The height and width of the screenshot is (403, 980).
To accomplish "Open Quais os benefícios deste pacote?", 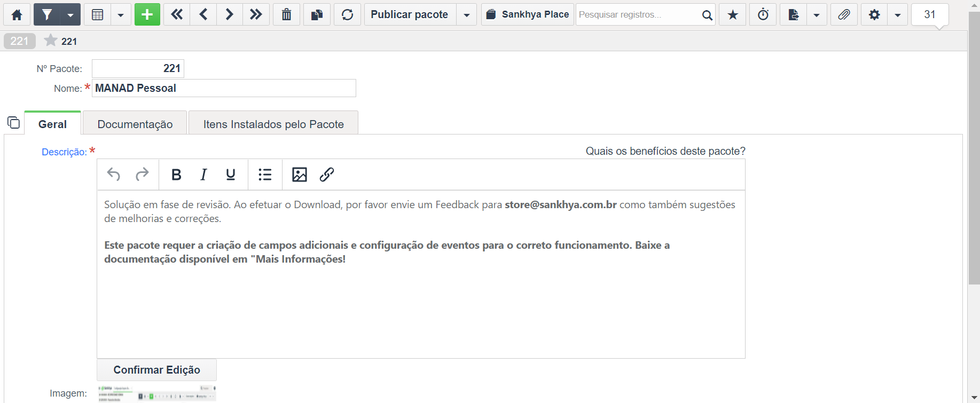I will (x=665, y=151).
